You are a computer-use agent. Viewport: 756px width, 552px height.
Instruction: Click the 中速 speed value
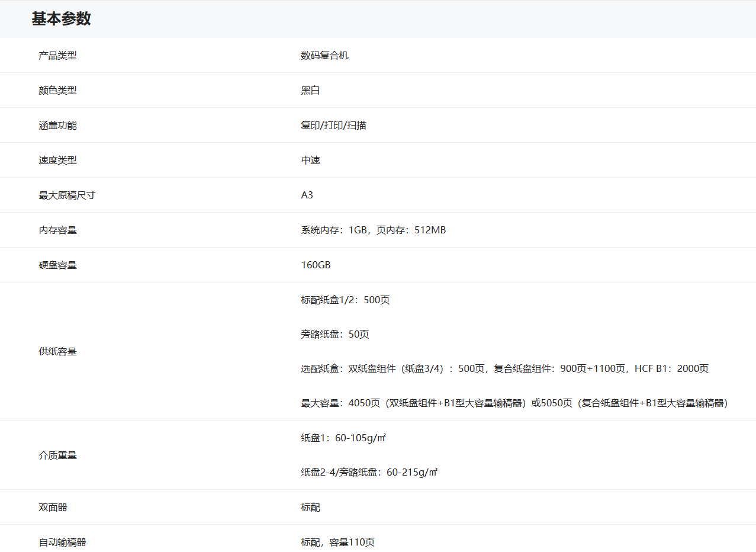pos(310,161)
